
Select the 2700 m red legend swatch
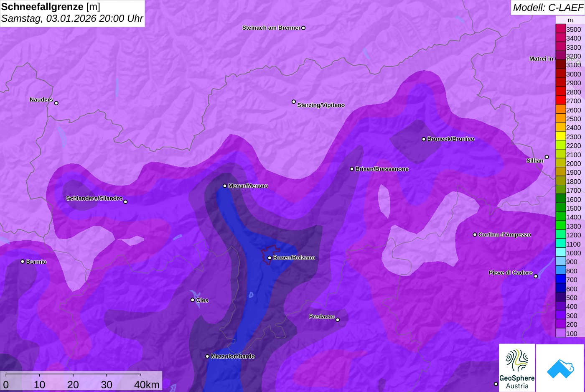(x=560, y=101)
